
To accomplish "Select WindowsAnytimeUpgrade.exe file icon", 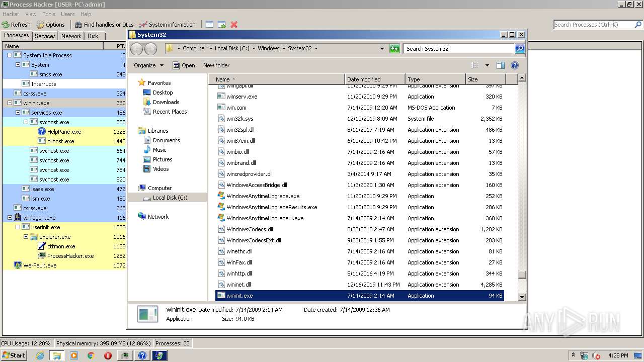I will [x=221, y=196].
